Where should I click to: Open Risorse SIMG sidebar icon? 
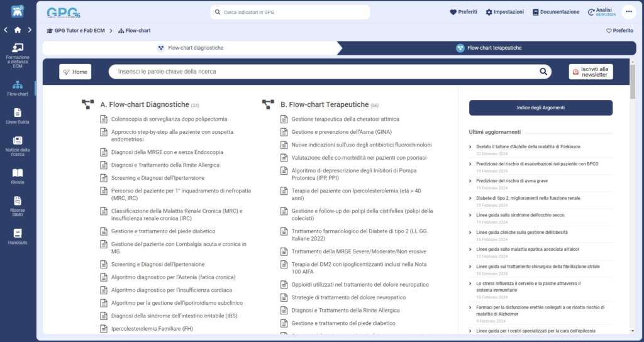click(x=18, y=206)
